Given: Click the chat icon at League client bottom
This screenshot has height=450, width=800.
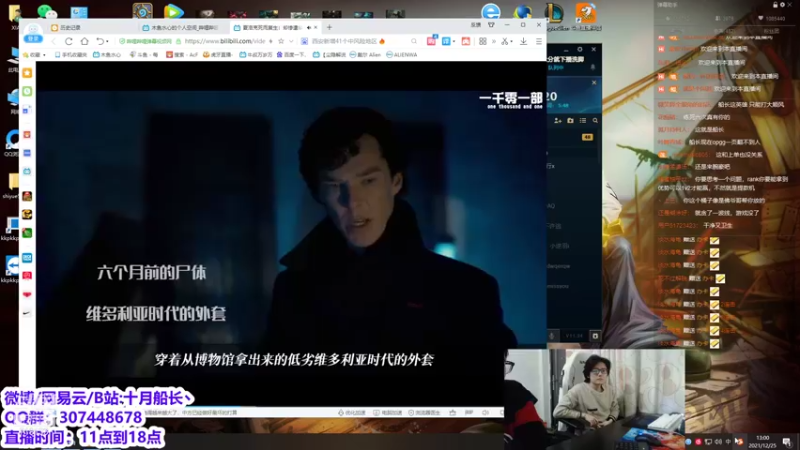Looking at the screenshot, I should 595,336.
